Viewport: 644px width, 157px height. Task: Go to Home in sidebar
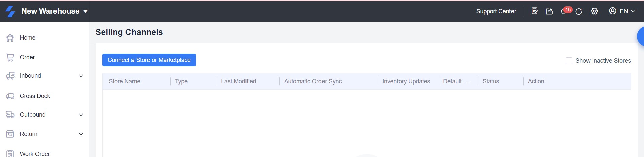pos(27,38)
